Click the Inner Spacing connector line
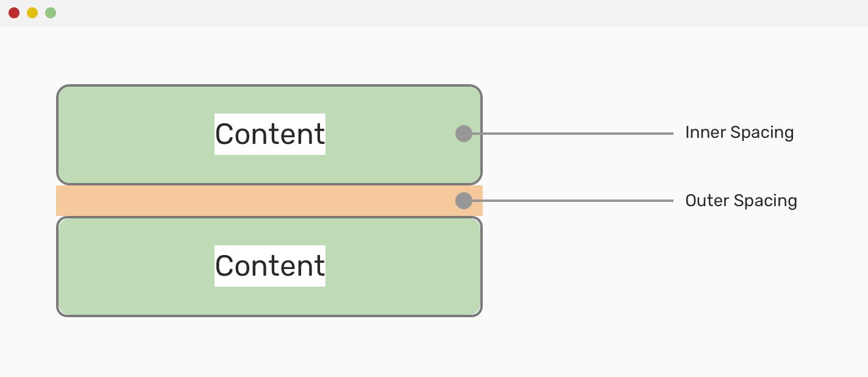The width and height of the screenshot is (868, 377). tap(573, 133)
